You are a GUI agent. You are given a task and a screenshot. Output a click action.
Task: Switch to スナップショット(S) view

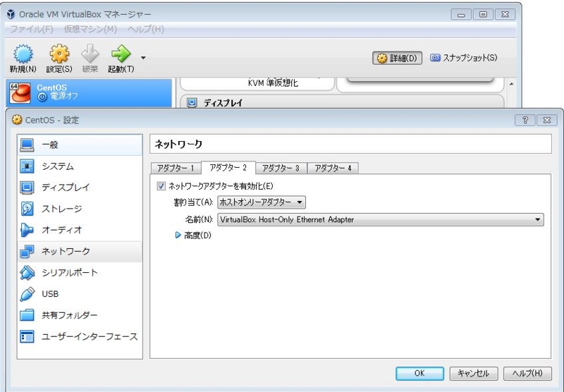click(x=464, y=58)
